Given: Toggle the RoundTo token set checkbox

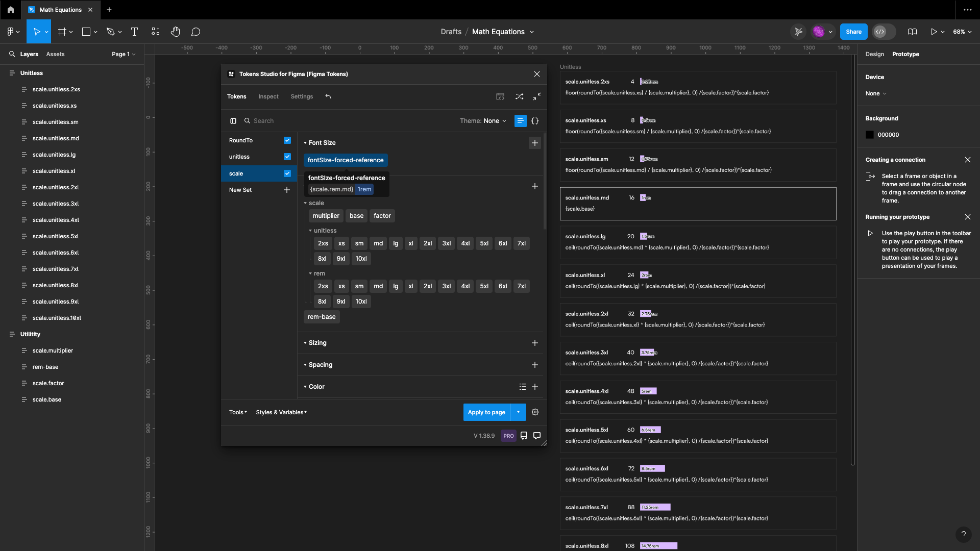Looking at the screenshot, I should coord(287,140).
